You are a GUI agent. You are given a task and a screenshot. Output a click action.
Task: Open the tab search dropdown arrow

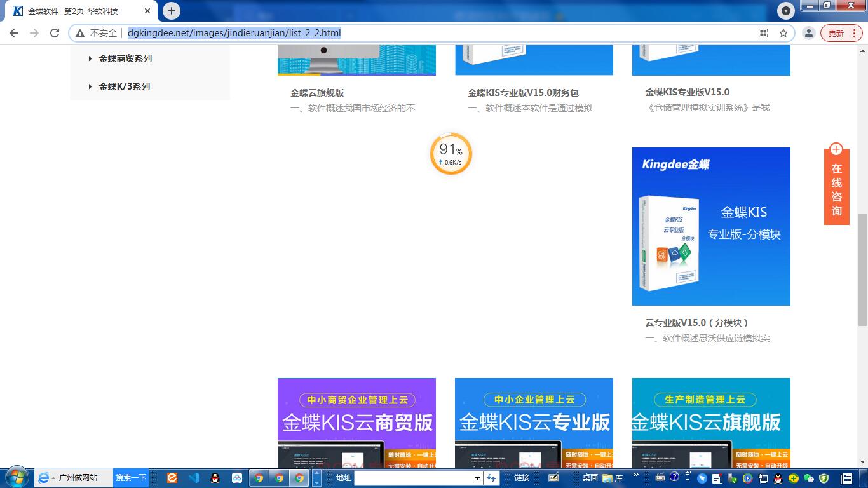point(787,11)
